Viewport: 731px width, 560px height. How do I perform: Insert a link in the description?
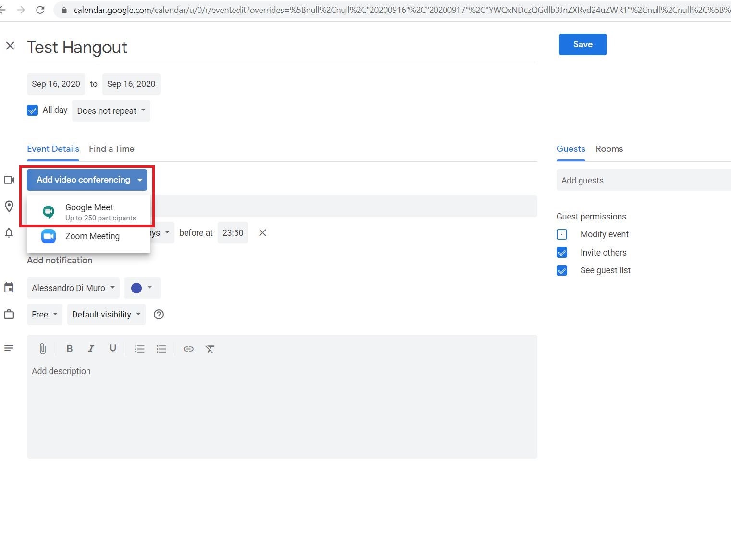(x=188, y=349)
